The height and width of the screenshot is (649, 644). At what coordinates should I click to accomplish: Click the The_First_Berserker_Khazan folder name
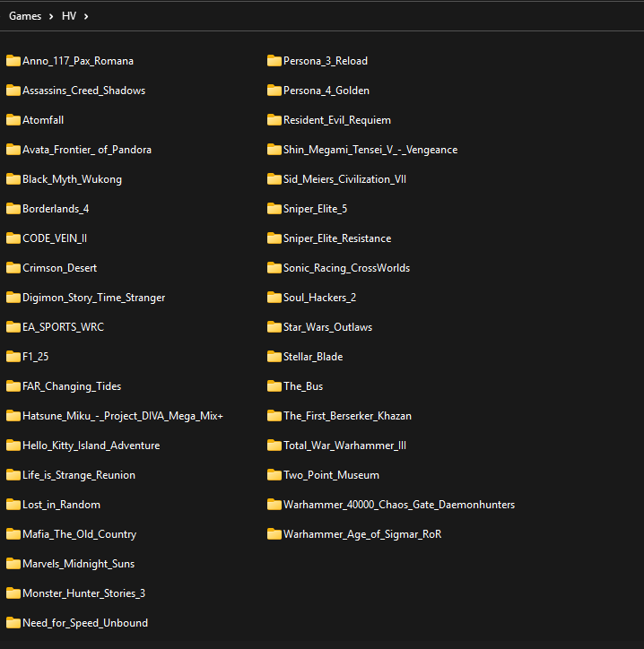point(347,416)
